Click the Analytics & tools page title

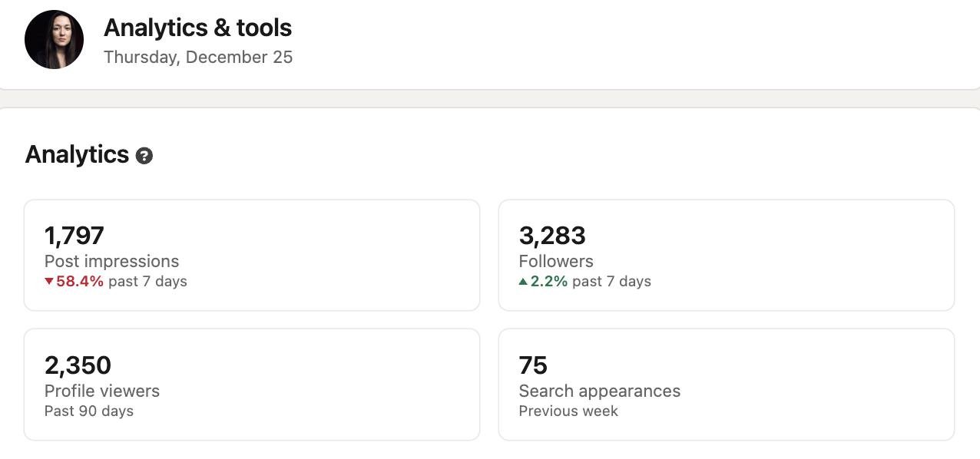(x=197, y=28)
